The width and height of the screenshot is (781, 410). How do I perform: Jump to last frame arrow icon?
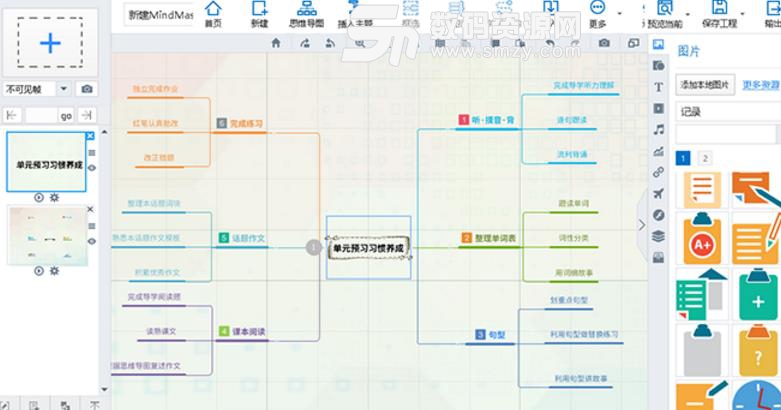pyautogui.click(x=87, y=116)
